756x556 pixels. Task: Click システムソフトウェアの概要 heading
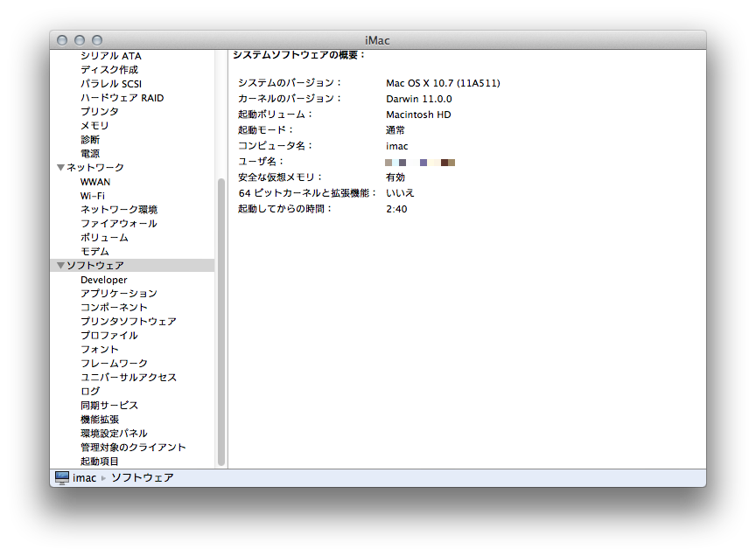pyautogui.click(x=298, y=55)
